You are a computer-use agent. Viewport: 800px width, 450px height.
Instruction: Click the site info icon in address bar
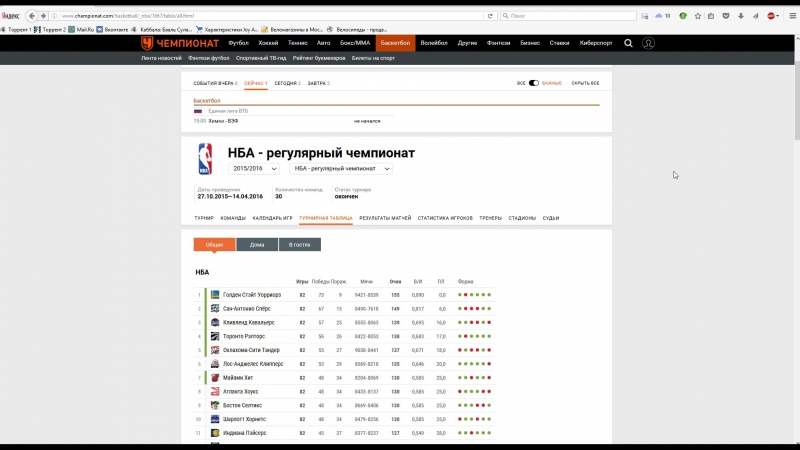pos(55,16)
